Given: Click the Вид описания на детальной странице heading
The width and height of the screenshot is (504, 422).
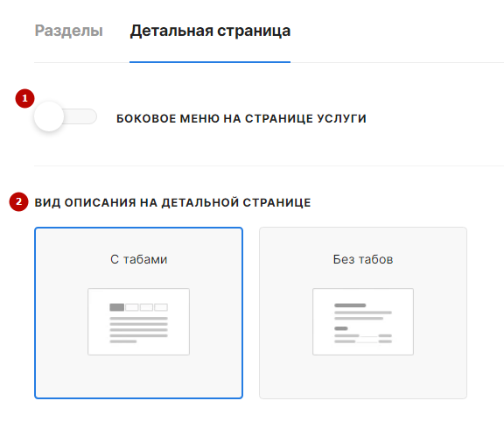Looking at the screenshot, I should [172, 202].
